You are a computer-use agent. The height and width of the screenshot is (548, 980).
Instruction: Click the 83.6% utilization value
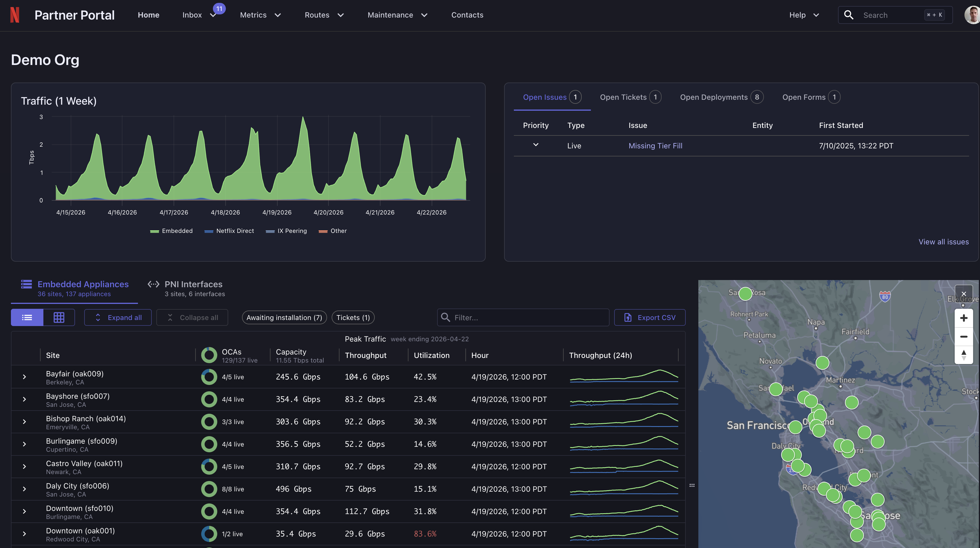pos(425,534)
